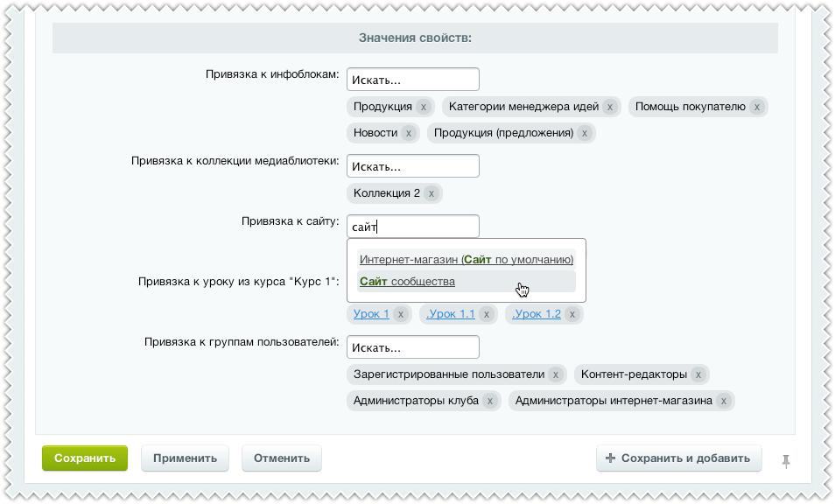Remove the "Зарегистрированные пользователи" group tag

click(x=555, y=374)
